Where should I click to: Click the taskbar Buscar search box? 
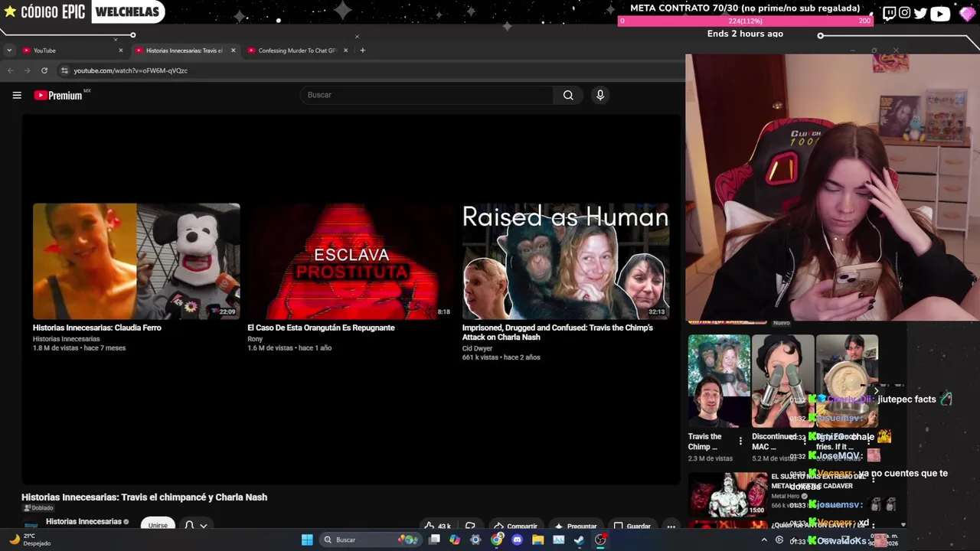point(370,540)
